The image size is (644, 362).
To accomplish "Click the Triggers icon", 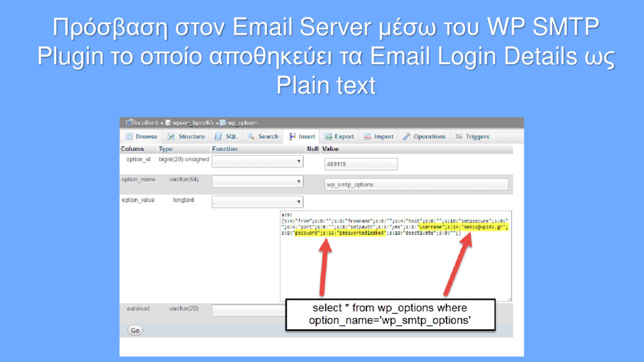I will [x=459, y=136].
